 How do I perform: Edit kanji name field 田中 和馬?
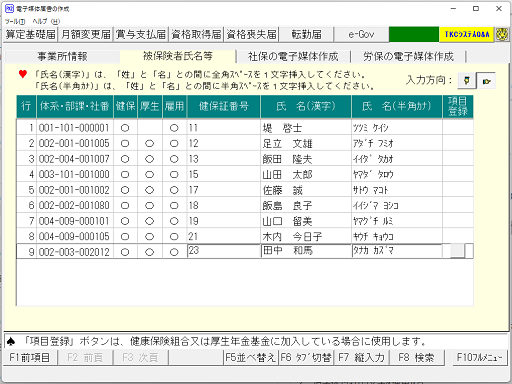click(x=306, y=251)
